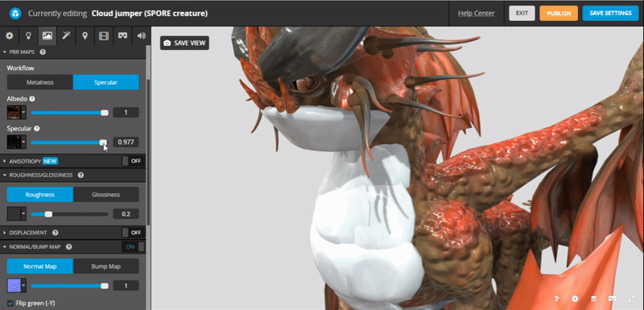The image size is (644, 310).
Task: Click the Normal Map purple texture thumbnail
Action: [x=14, y=285]
